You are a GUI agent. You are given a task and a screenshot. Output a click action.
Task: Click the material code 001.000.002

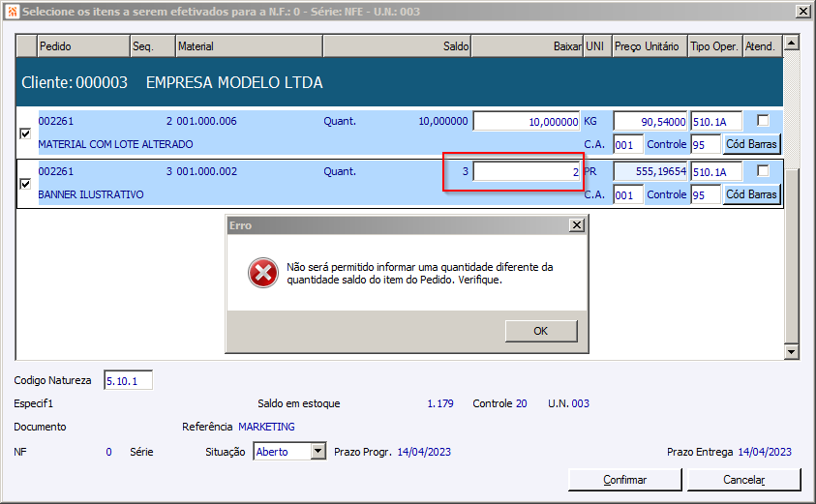click(x=206, y=171)
